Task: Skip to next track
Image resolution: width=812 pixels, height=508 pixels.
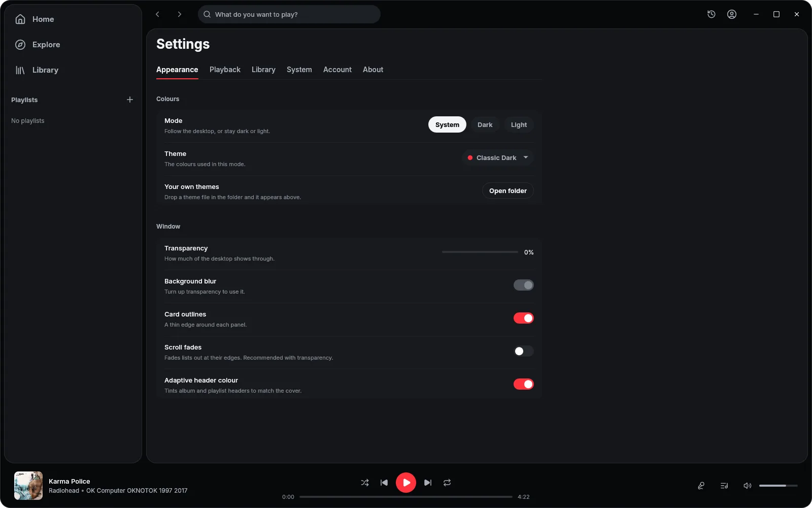Action: pos(428,483)
